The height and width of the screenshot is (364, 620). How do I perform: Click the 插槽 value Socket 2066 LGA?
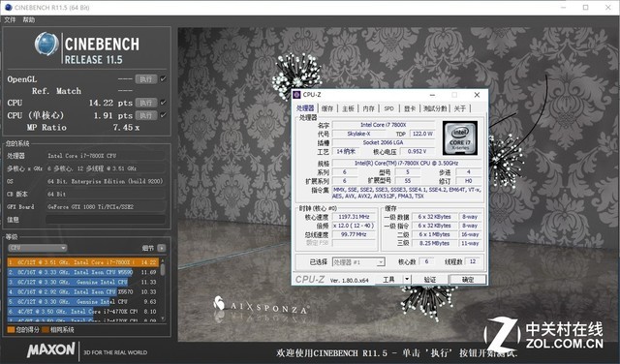[384, 142]
